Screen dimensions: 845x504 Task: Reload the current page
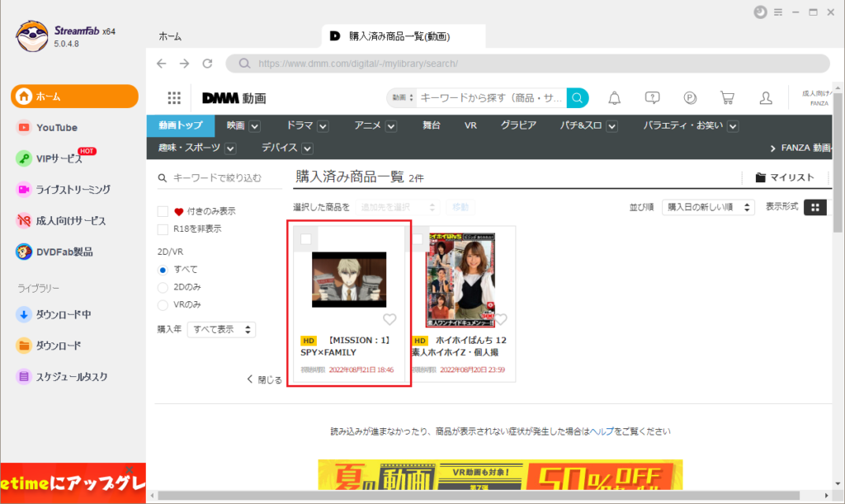pos(207,64)
